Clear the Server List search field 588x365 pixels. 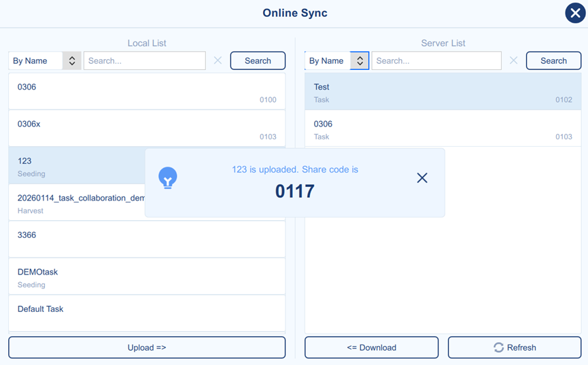pos(513,60)
